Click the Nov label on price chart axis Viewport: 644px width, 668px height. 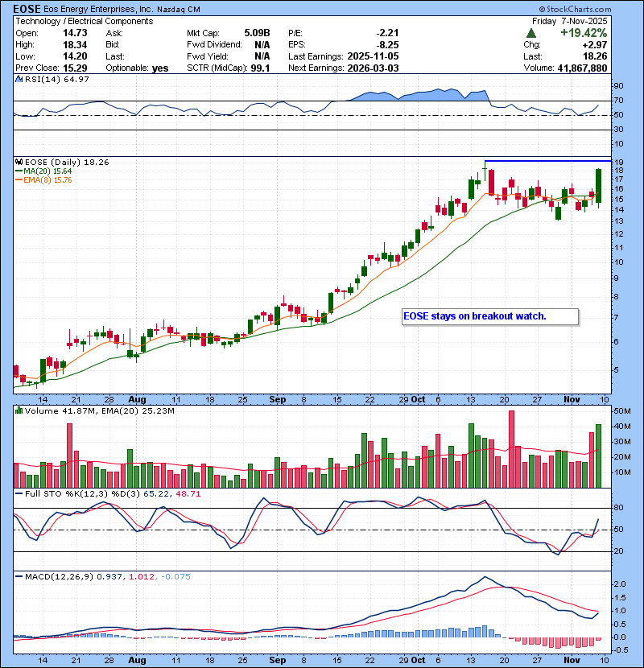(572, 400)
